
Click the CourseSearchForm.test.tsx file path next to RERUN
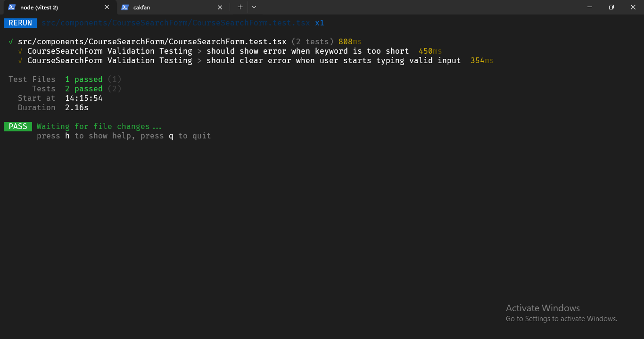coord(174,23)
